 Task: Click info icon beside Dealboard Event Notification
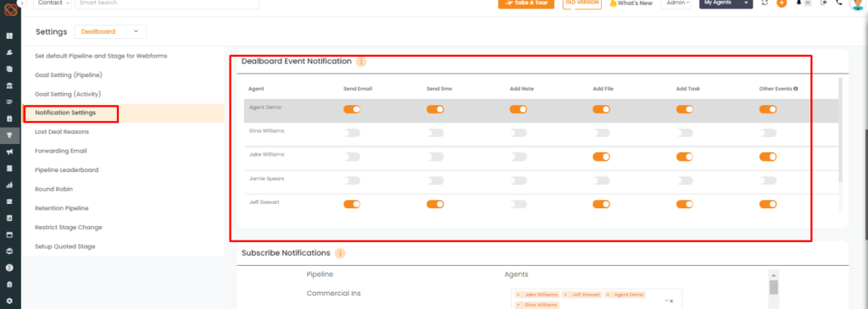(361, 62)
